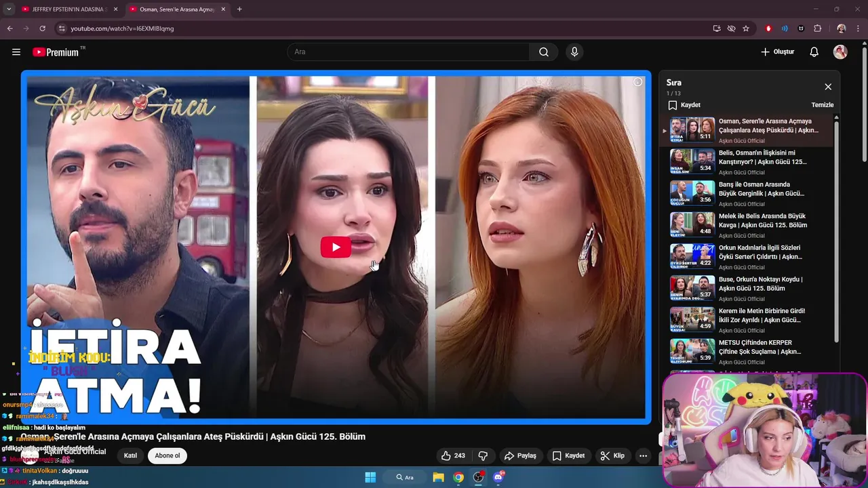Open a new browser tab
Viewport: 868px width, 488px height.
[x=239, y=9]
